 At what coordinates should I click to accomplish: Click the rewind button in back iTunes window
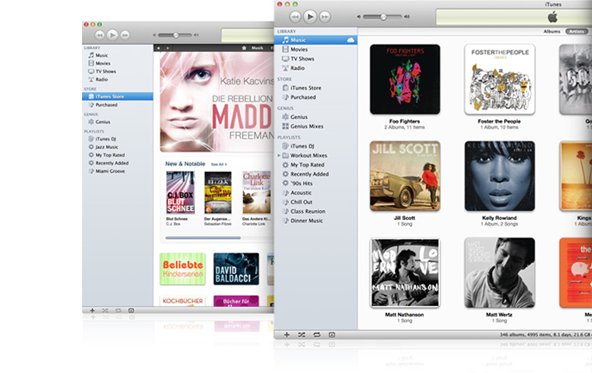coord(100,35)
